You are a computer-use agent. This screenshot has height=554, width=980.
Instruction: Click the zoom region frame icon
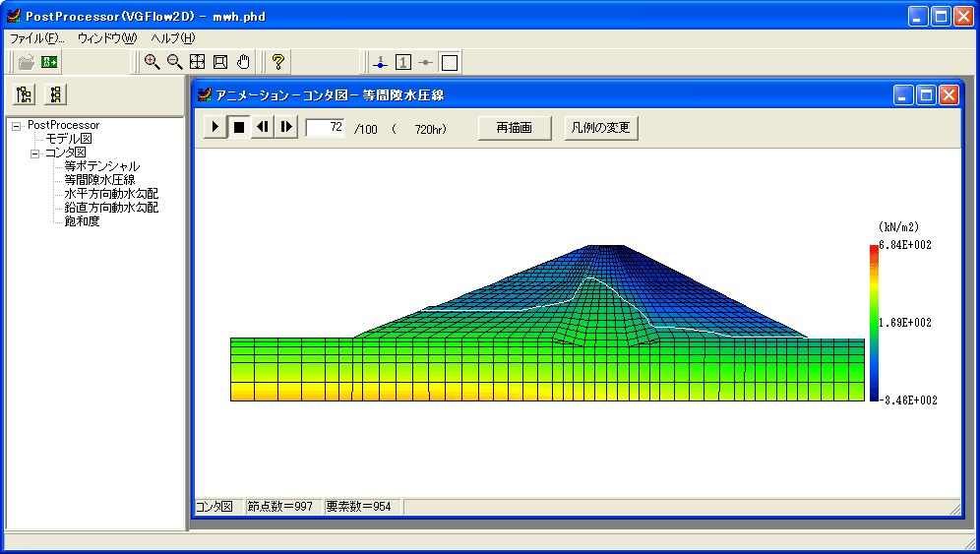220,62
